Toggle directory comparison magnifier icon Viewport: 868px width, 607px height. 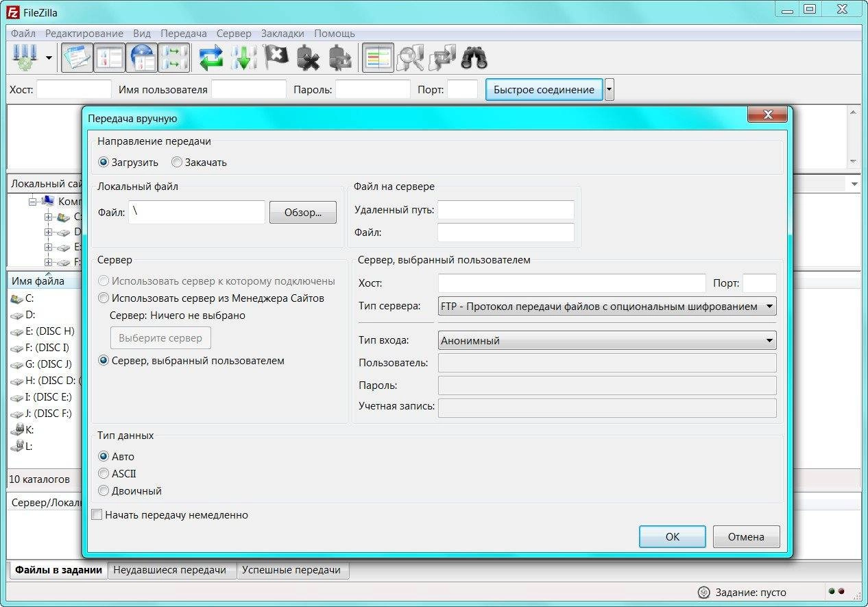click(x=410, y=58)
